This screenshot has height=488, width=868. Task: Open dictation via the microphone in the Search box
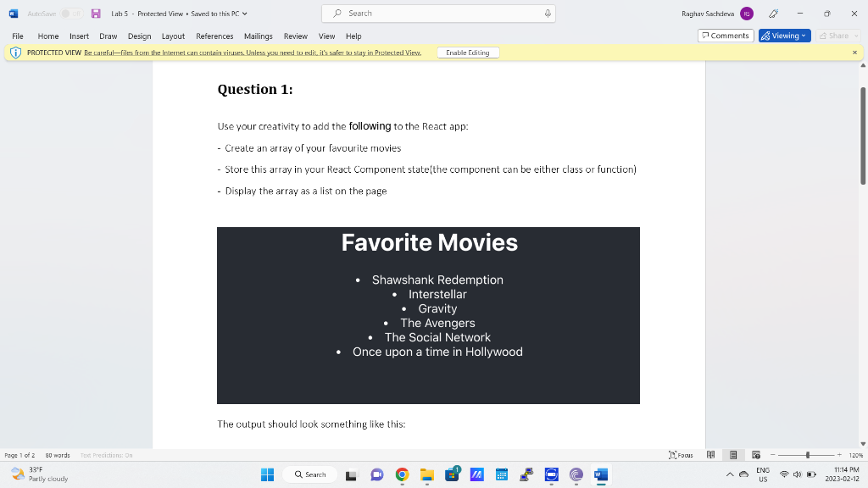(547, 13)
